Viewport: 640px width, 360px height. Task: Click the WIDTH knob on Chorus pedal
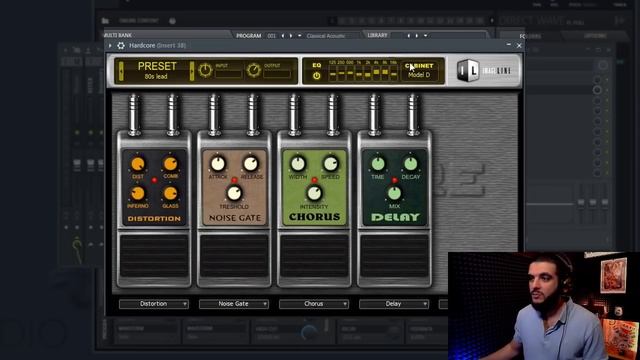click(x=298, y=164)
